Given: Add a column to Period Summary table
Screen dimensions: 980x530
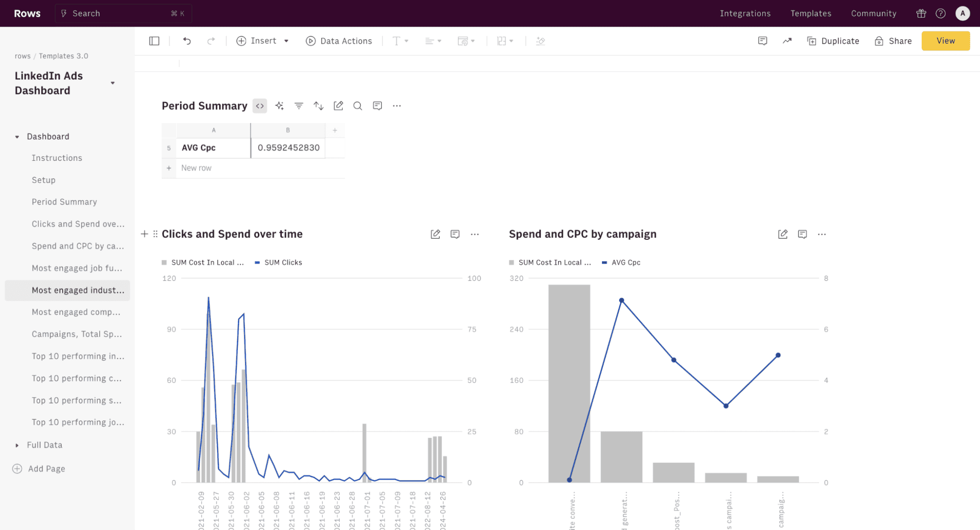Looking at the screenshot, I should click(x=335, y=130).
